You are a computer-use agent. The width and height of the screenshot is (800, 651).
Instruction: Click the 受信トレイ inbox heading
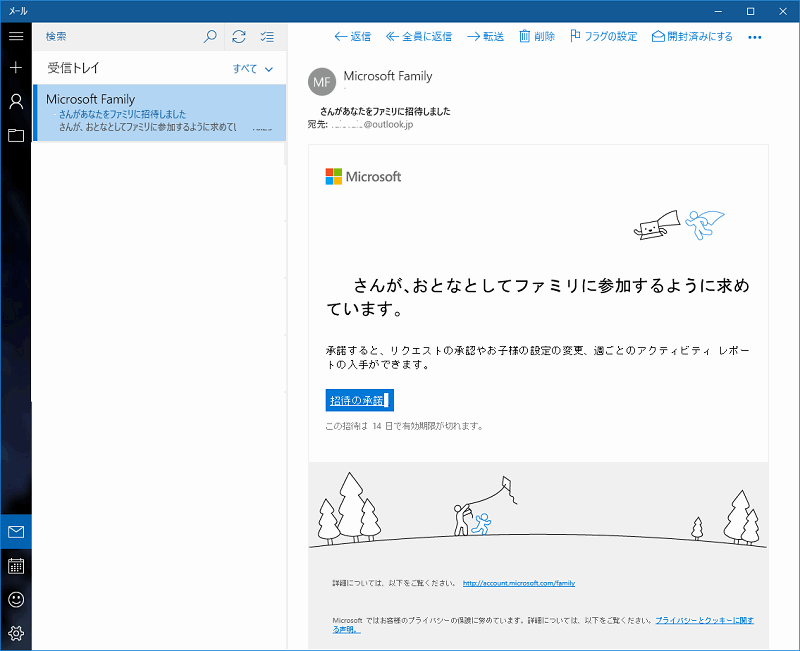[73, 68]
